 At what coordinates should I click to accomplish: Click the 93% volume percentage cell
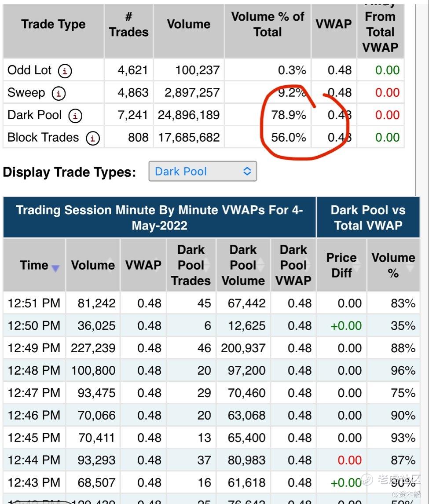pyautogui.click(x=403, y=438)
